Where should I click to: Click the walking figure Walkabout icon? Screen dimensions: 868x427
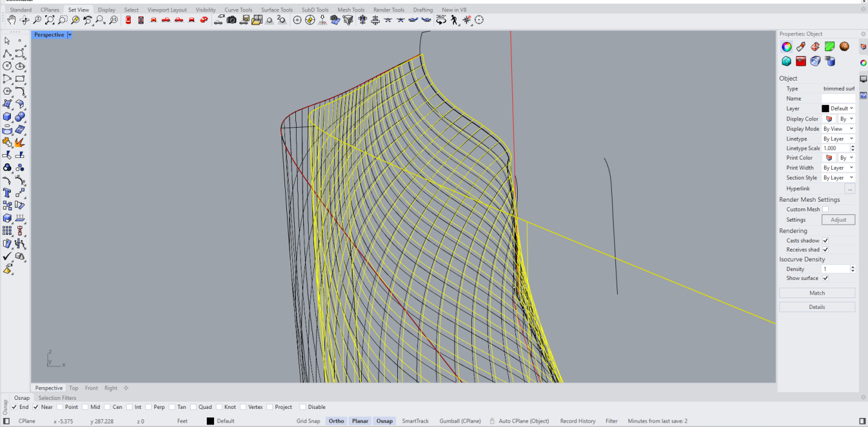point(454,20)
